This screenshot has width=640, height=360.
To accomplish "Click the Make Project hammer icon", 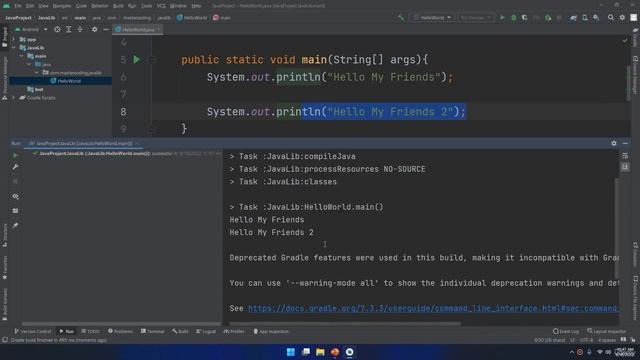I will (401, 18).
